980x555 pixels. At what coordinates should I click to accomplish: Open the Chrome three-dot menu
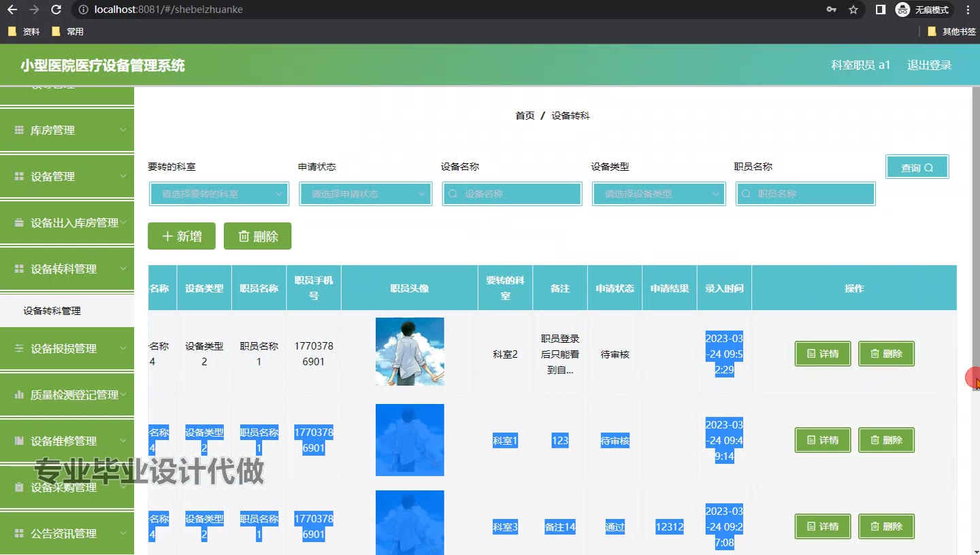point(968,10)
